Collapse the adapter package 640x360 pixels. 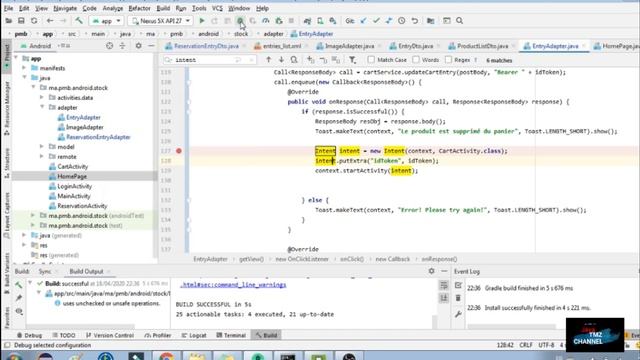pos(42,107)
